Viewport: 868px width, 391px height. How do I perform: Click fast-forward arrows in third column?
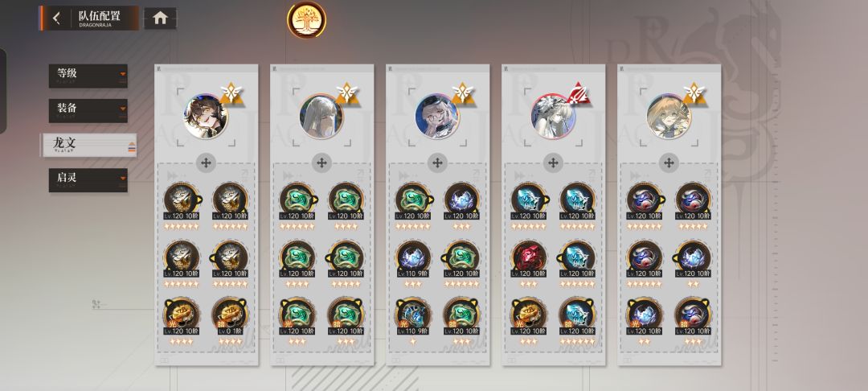click(x=405, y=175)
